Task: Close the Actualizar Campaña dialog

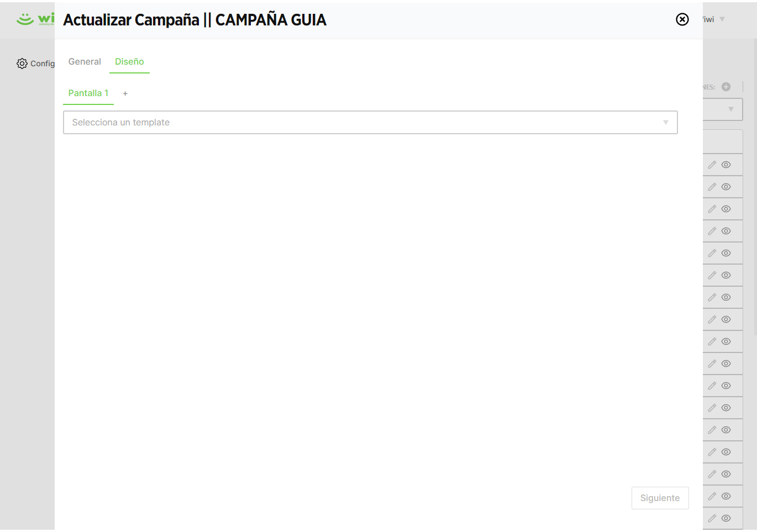Action: pos(682,19)
